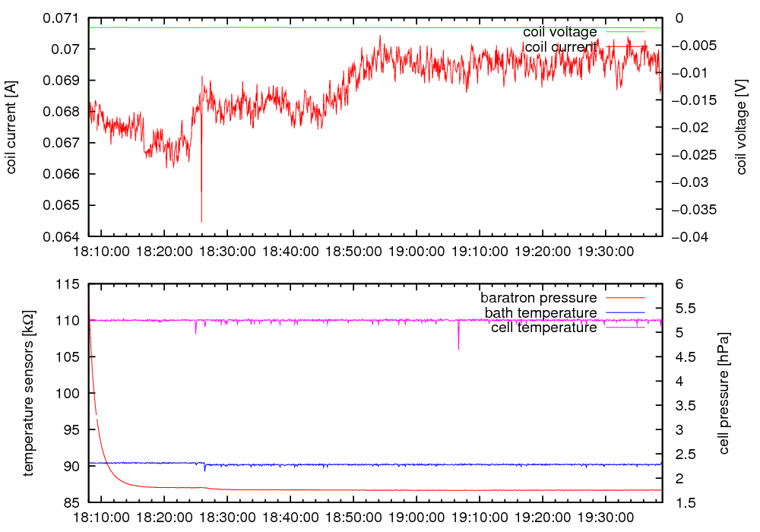Click the deep coil current spike bottom tip
This screenshot has width=760, height=532.
pyautogui.click(x=201, y=221)
